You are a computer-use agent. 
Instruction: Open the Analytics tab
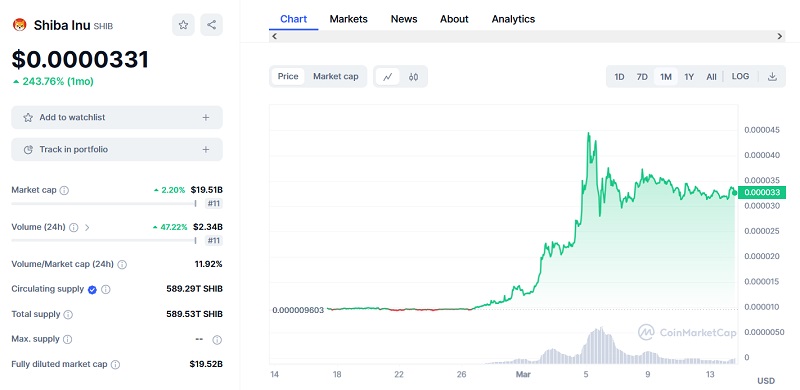click(x=513, y=19)
